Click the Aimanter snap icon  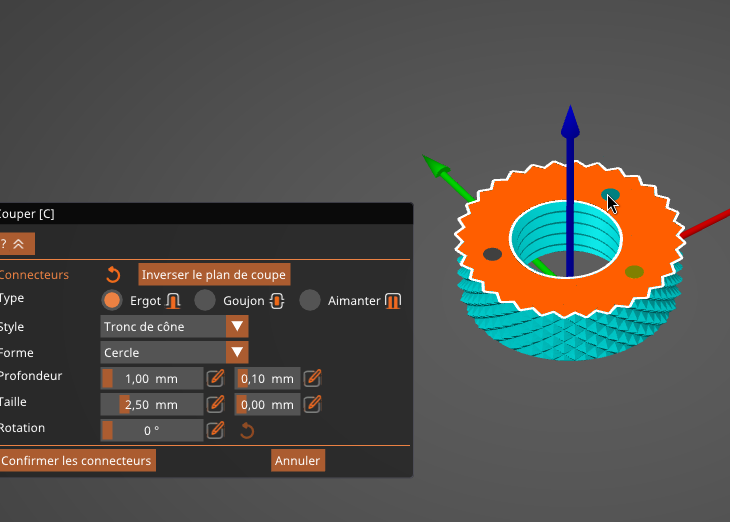(x=393, y=301)
